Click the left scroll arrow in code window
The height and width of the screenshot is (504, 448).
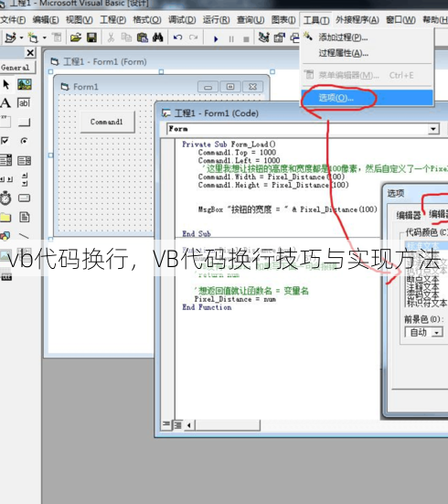pyautogui.click(x=189, y=425)
